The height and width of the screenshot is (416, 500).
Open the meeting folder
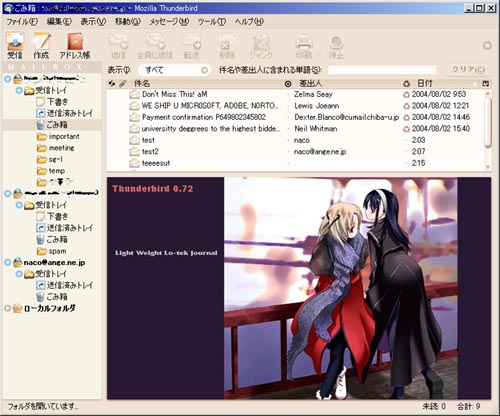pos(56,148)
